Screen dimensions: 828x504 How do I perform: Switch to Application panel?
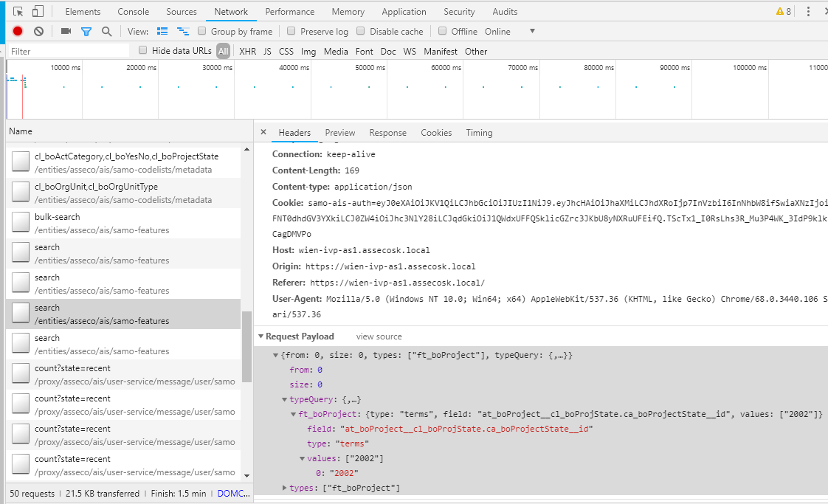click(x=404, y=11)
